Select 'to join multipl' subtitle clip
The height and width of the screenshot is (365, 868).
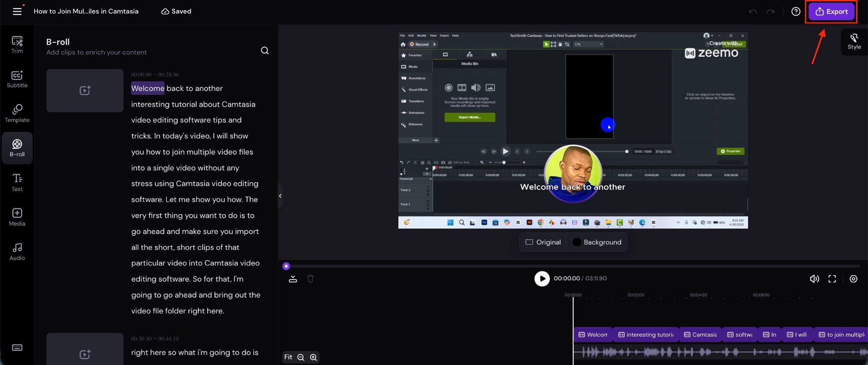tap(841, 335)
